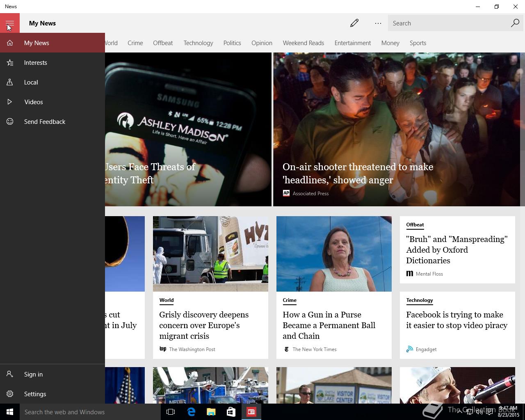525x420 pixels.
Task: Open Settings from the side menu
Action: [52, 394]
